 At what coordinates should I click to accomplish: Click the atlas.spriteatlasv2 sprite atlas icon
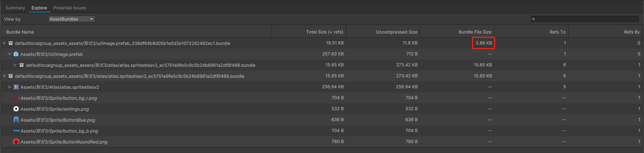[16, 87]
